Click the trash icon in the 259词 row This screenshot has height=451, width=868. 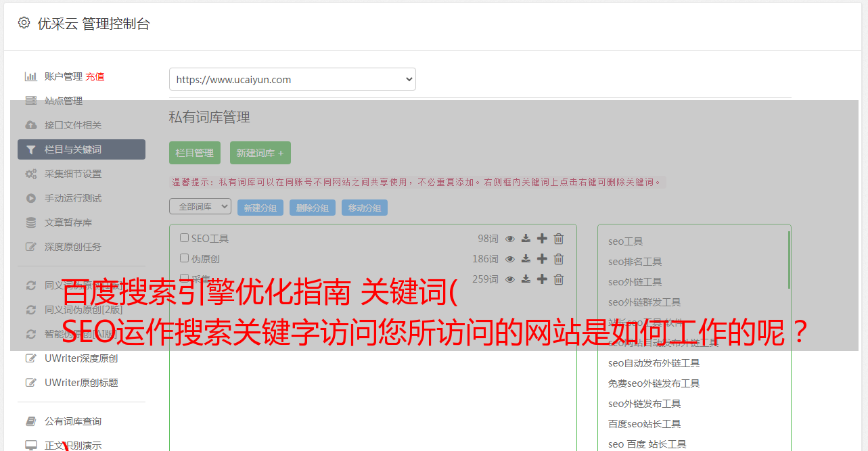pos(559,279)
